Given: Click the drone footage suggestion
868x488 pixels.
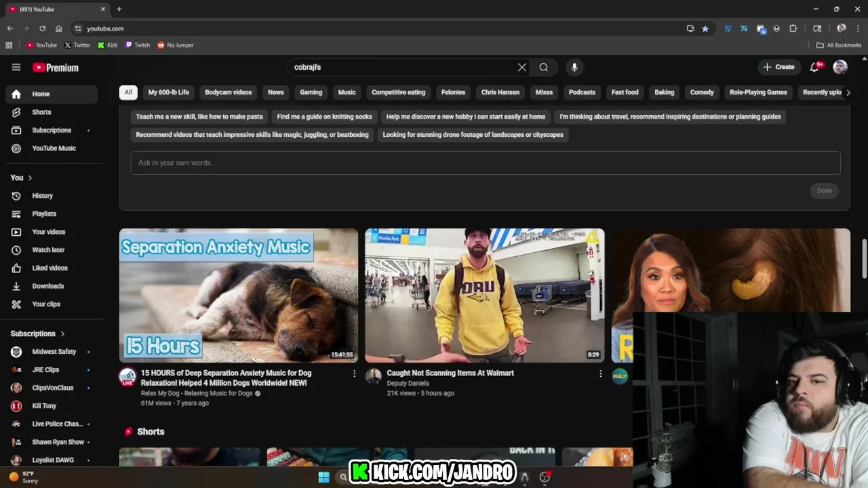Looking at the screenshot, I should [473, 135].
